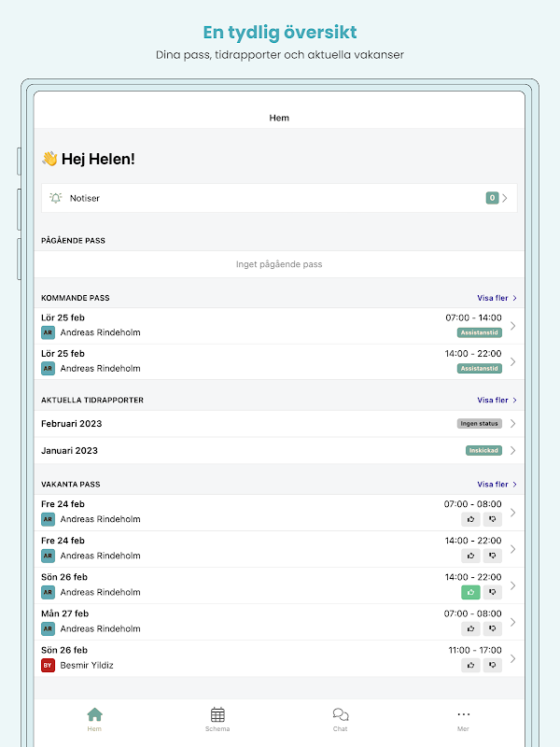Image resolution: width=560 pixels, height=747 pixels.
Task: Click the AR avatar on Lör 25 feb 07:00 shift
Action: pyautogui.click(x=49, y=332)
